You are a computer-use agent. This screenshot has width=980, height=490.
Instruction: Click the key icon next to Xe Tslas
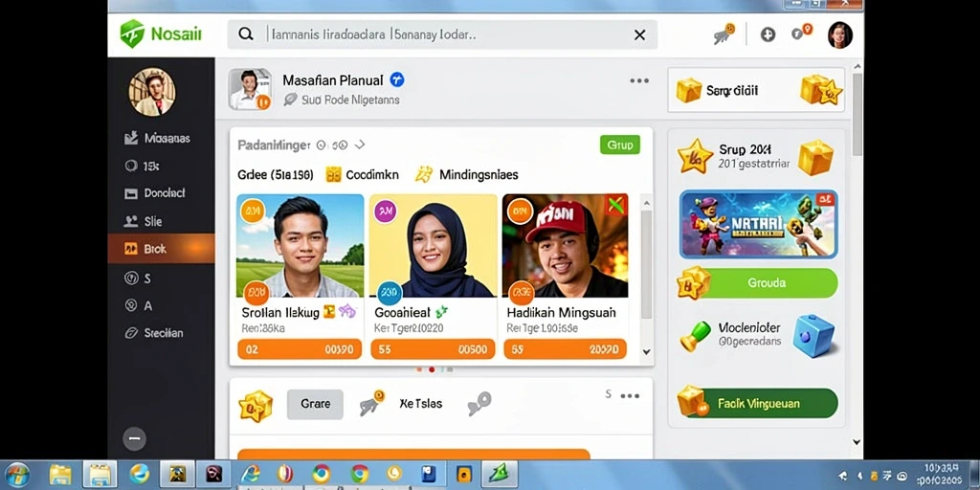coord(372,403)
